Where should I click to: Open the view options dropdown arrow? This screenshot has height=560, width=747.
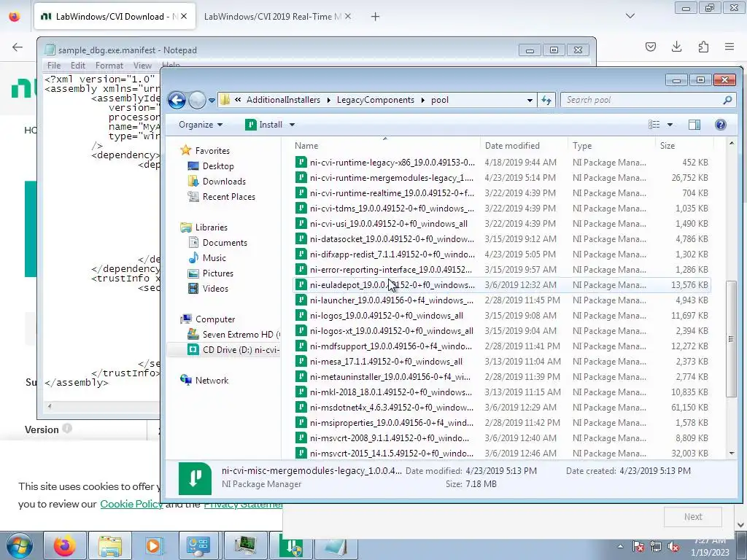pos(670,125)
